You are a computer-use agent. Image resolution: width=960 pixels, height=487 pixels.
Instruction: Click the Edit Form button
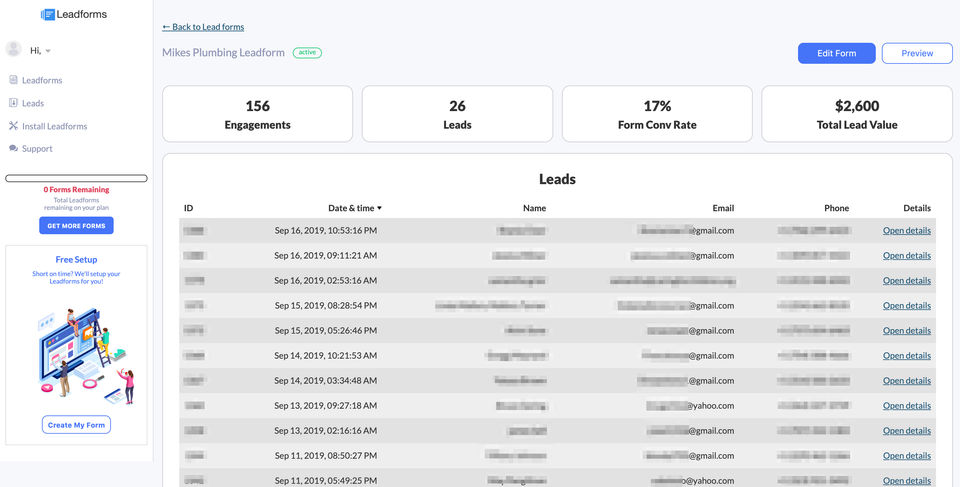(836, 53)
